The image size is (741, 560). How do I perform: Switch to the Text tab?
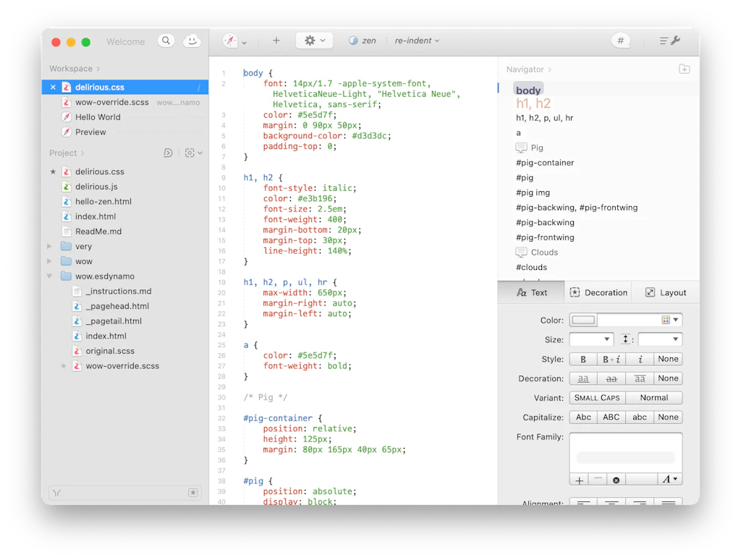tap(531, 292)
